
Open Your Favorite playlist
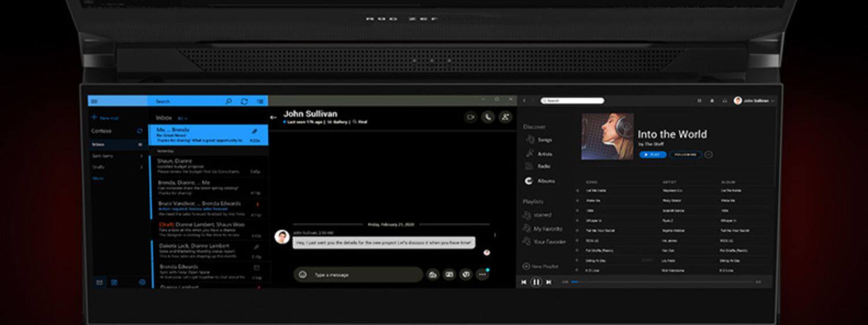pos(544,242)
